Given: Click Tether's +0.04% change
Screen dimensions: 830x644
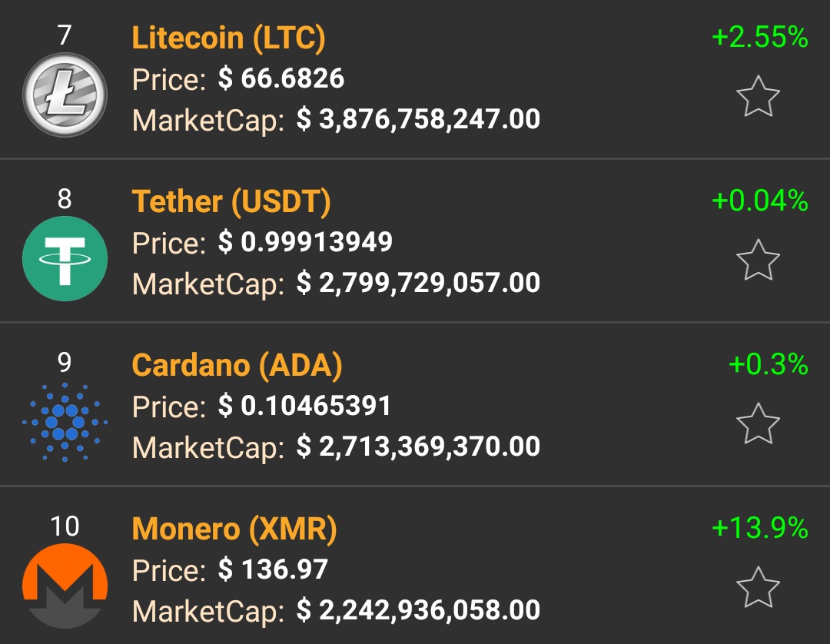Looking at the screenshot, I should [760, 201].
